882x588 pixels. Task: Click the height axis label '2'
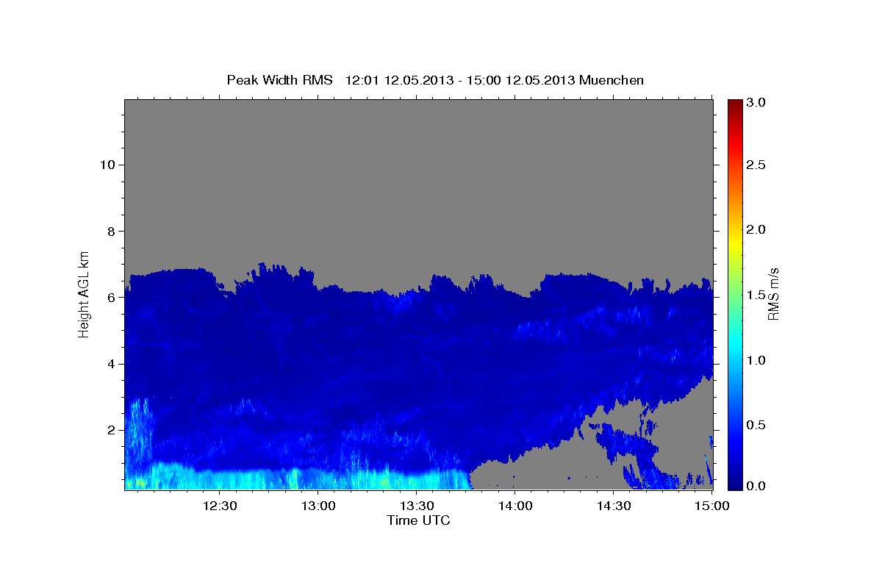[110, 430]
